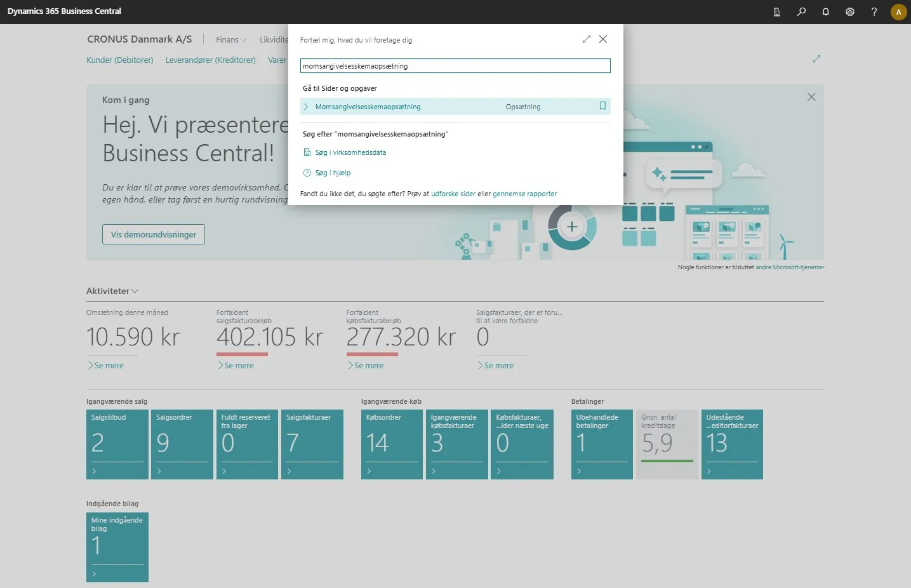The width and height of the screenshot is (911, 588).
Task: Open the Salgsordrer tile
Action: pyautogui.click(x=182, y=444)
